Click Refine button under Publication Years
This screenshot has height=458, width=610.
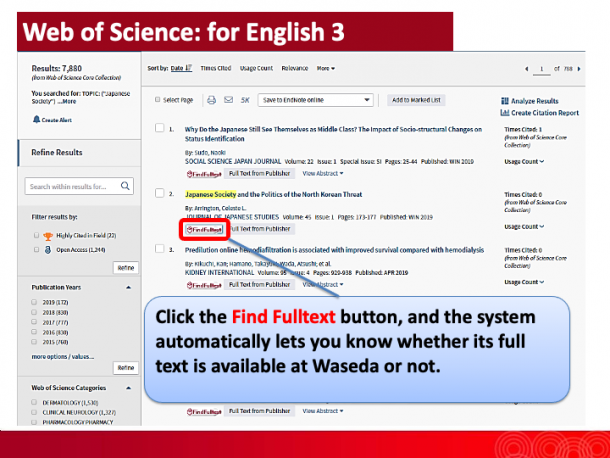coord(126,368)
